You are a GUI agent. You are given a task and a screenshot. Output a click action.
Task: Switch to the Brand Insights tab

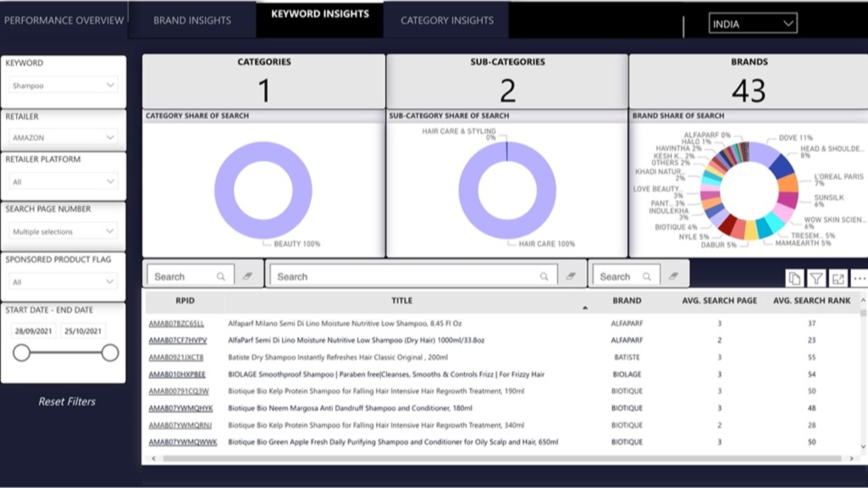coord(192,20)
